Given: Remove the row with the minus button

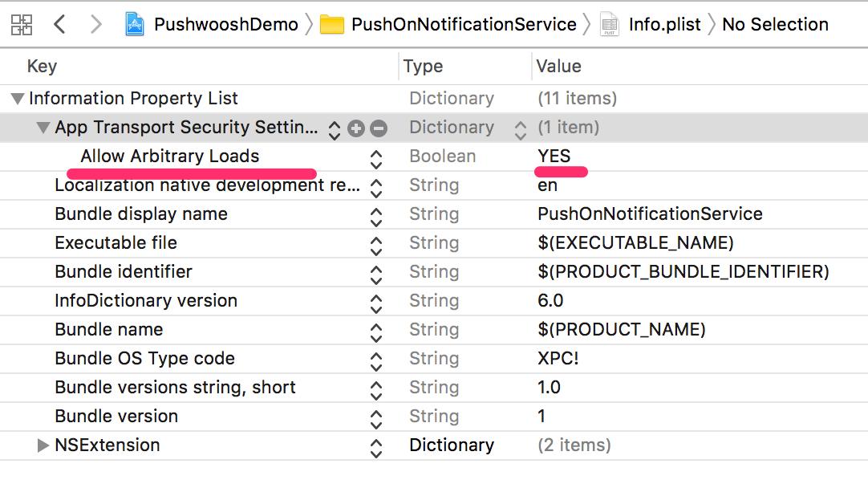Looking at the screenshot, I should click(379, 128).
